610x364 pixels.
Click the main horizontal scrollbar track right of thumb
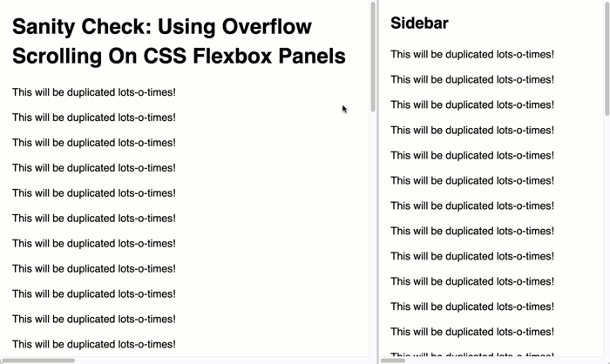tap(221, 361)
